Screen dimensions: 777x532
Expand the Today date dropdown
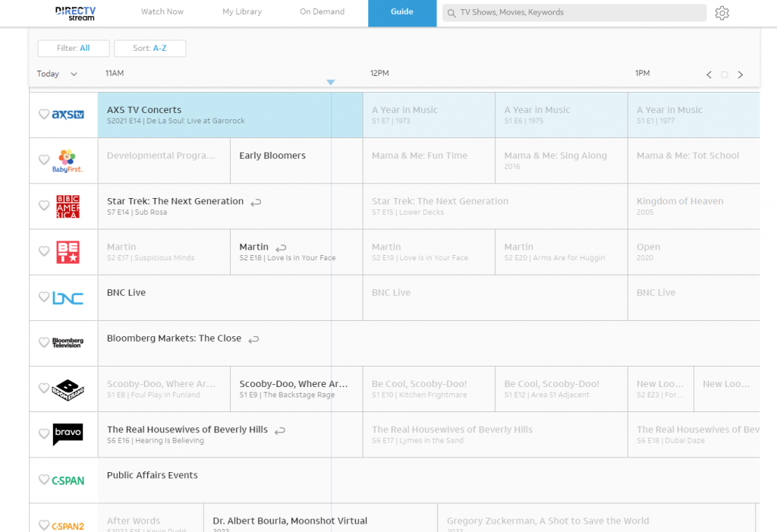pos(56,74)
